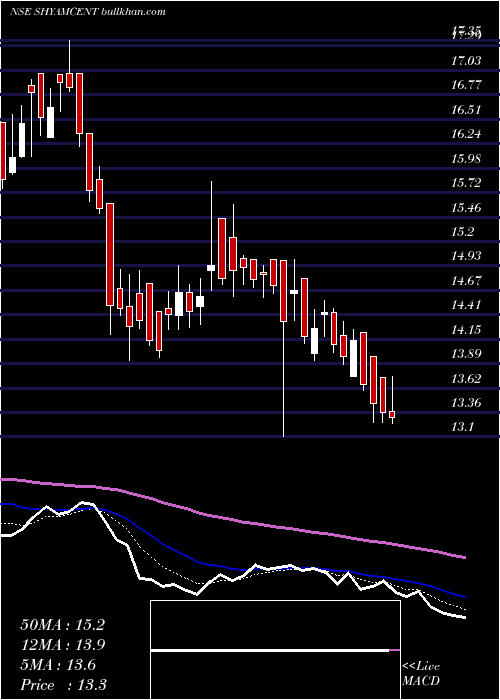500x700 pixels.
Task: Click the 50MA : 15.2 readout
Action: (62, 625)
